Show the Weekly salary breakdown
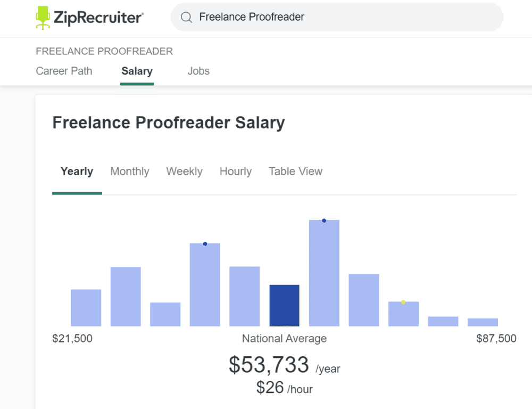The image size is (532, 409). pos(184,171)
